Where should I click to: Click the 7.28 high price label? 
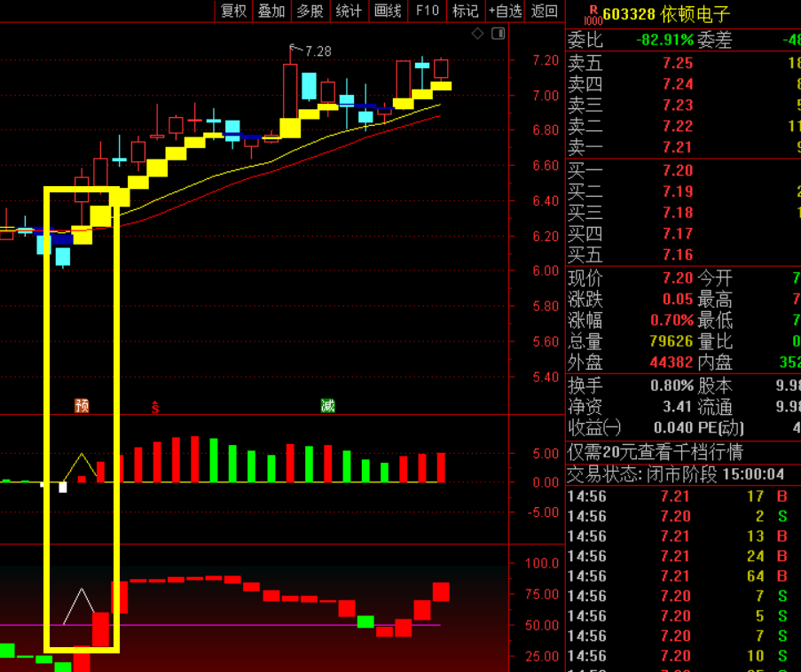coord(318,51)
